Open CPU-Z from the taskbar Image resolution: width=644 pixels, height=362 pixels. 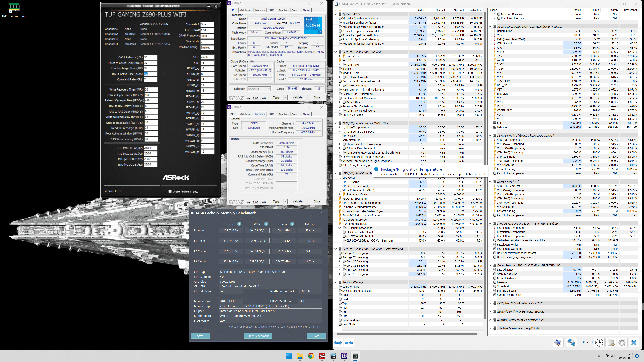(344, 356)
